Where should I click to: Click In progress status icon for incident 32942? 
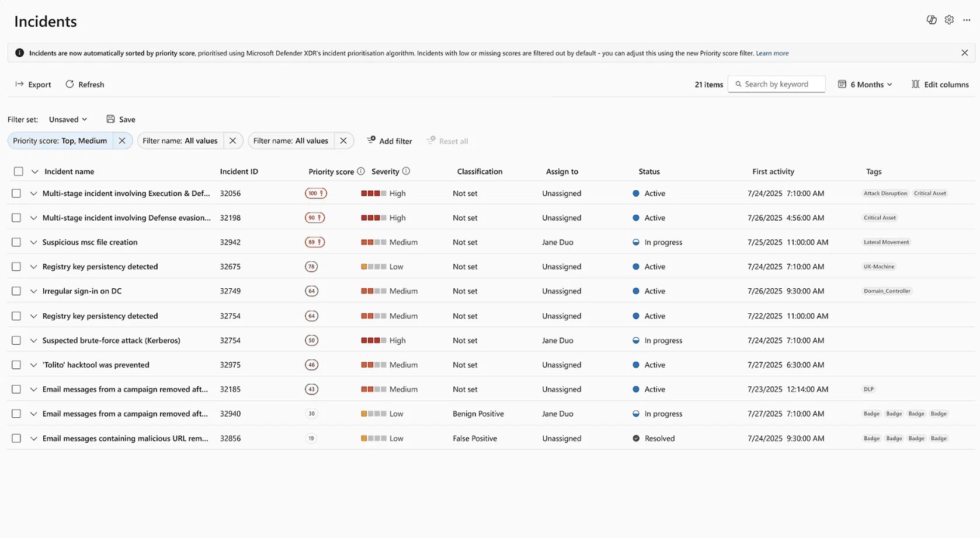pos(636,242)
